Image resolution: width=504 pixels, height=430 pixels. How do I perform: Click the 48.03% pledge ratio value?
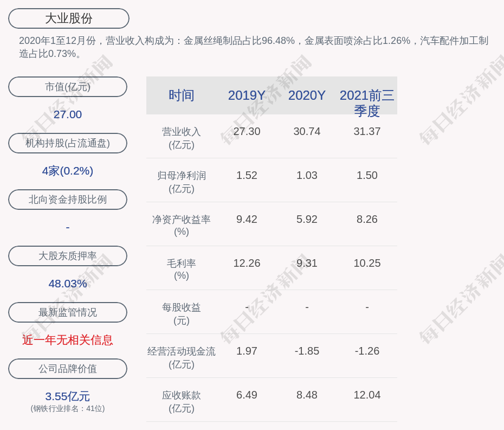(x=68, y=284)
